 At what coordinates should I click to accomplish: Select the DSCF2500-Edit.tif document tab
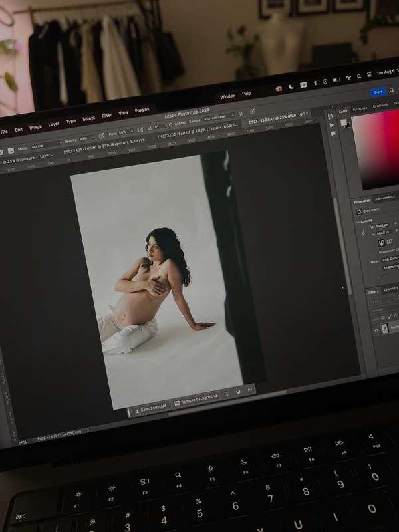[x=198, y=131]
